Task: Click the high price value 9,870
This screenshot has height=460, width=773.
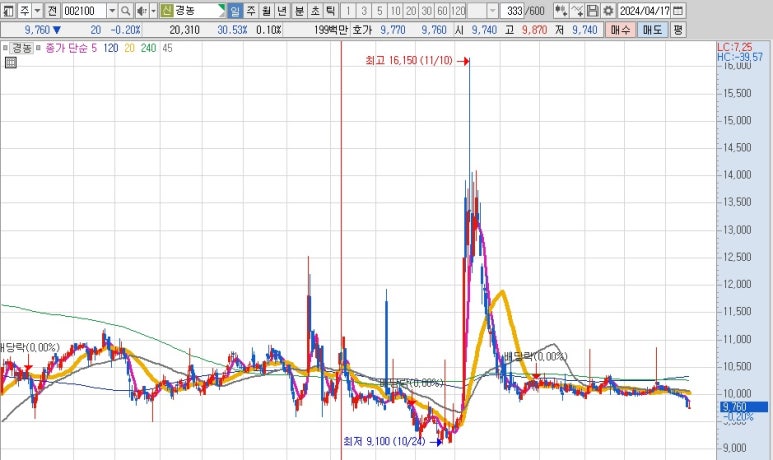Action: (x=534, y=30)
